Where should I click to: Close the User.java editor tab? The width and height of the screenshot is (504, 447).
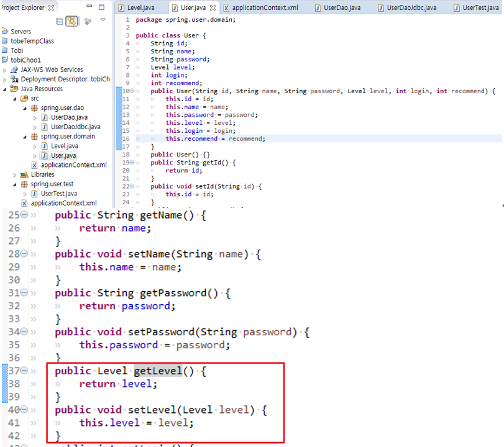pos(213,7)
